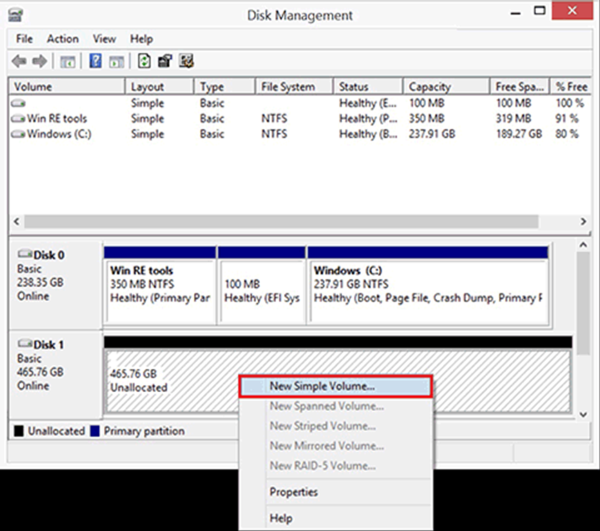Screen dimensions: 600x531
Task: Sort by the % Free column header
Action: (571, 86)
